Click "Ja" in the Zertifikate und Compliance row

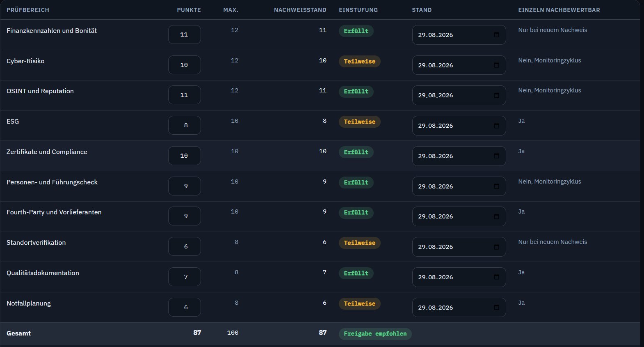521,151
